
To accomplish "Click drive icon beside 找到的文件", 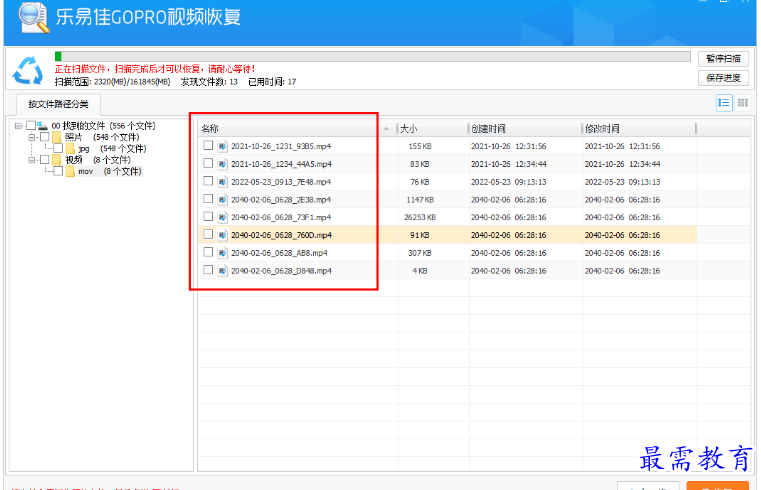I will tap(43, 126).
